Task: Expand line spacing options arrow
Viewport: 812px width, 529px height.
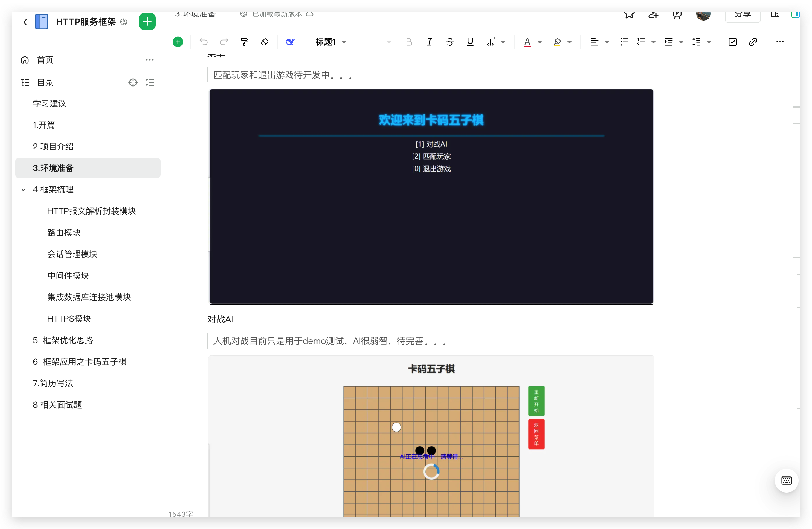Action: (x=709, y=42)
